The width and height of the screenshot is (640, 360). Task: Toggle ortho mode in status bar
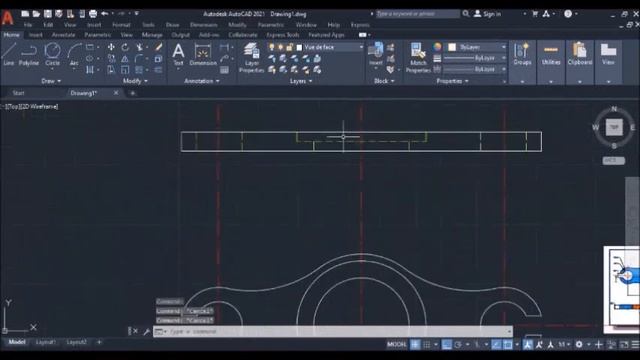coord(447,345)
